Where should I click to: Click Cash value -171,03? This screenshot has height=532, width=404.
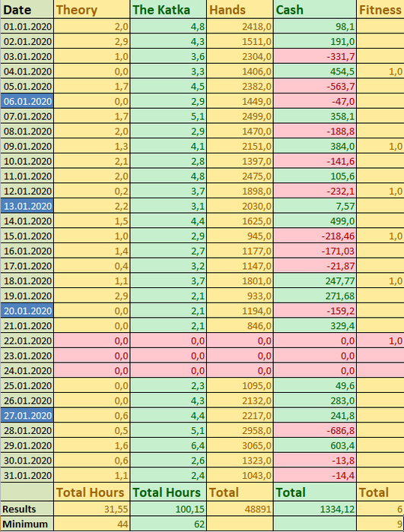pos(315,251)
